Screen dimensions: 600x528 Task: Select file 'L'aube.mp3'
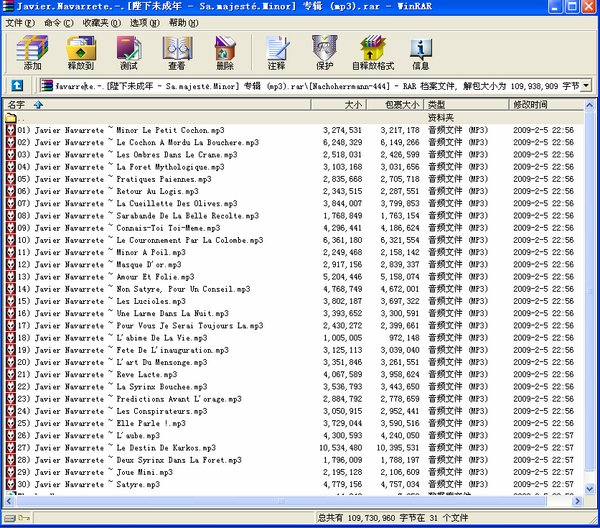pos(88,436)
